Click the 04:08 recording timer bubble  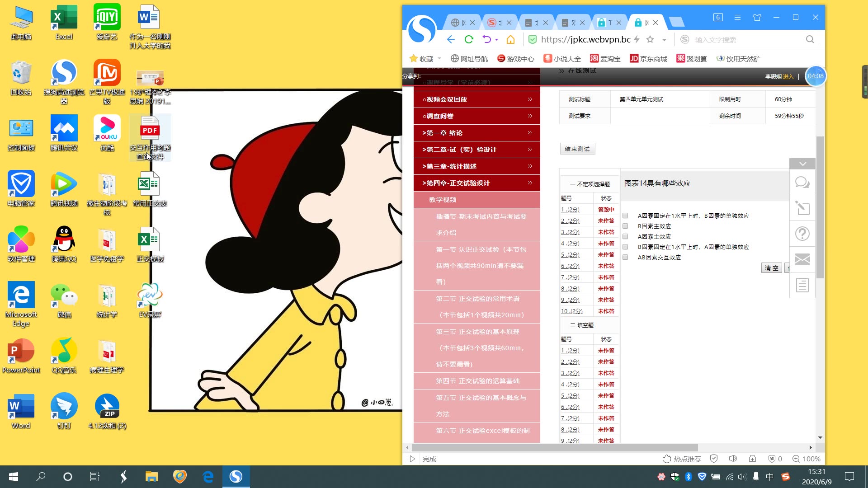[x=816, y=76]
